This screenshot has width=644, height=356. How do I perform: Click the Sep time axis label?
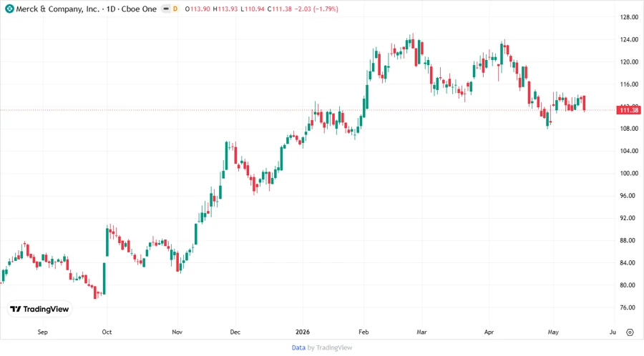click(x=43, y=332)
